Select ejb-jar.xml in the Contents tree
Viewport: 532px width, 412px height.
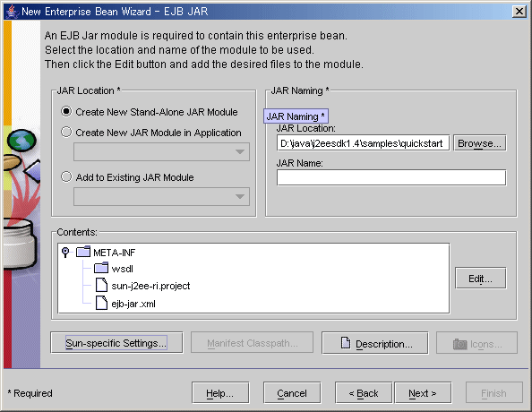(x=133, y=304)
